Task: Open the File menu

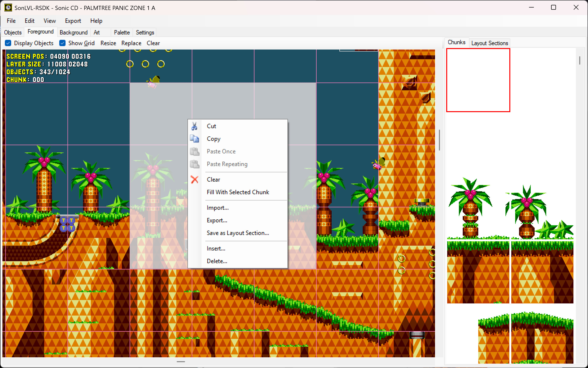Action: [11, 21]
